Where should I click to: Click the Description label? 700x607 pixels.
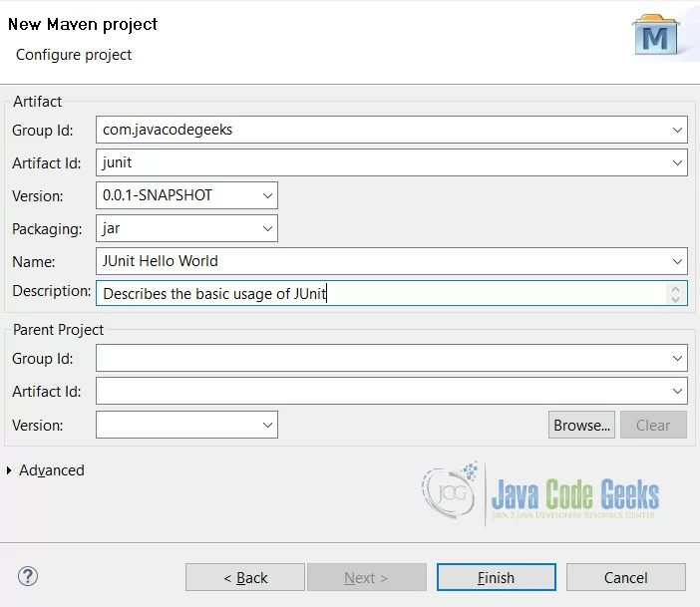click(x=51, y=291)
